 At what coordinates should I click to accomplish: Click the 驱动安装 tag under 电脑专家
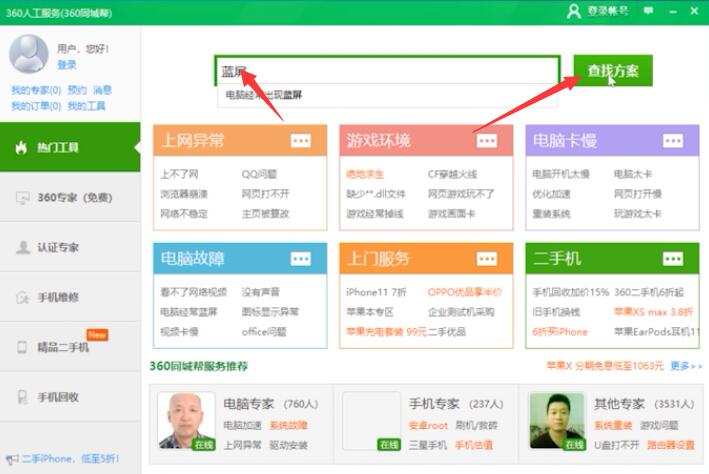288,445
